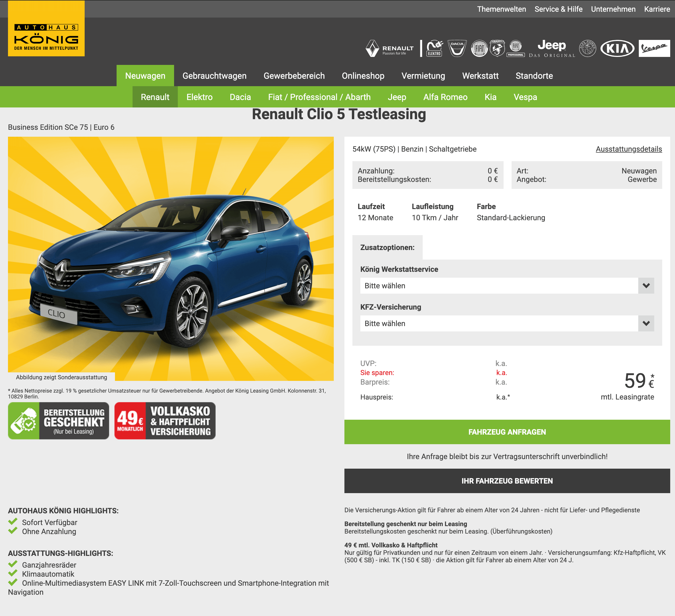This screenshot has height=616, width=675.
Task: Select Werkstatt in main navigation
Action: [x=480, y=76]
